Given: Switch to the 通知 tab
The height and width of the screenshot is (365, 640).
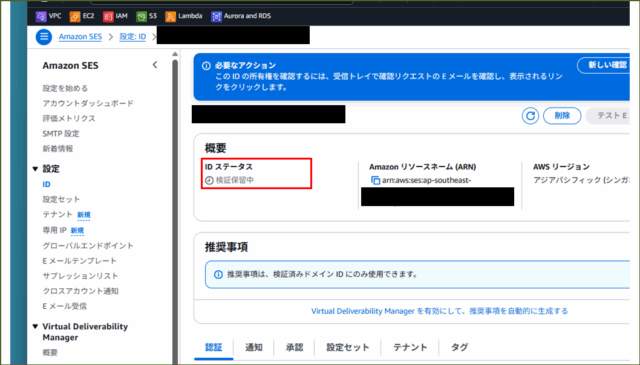Looking at the screenshot, I should click(253, 347).
